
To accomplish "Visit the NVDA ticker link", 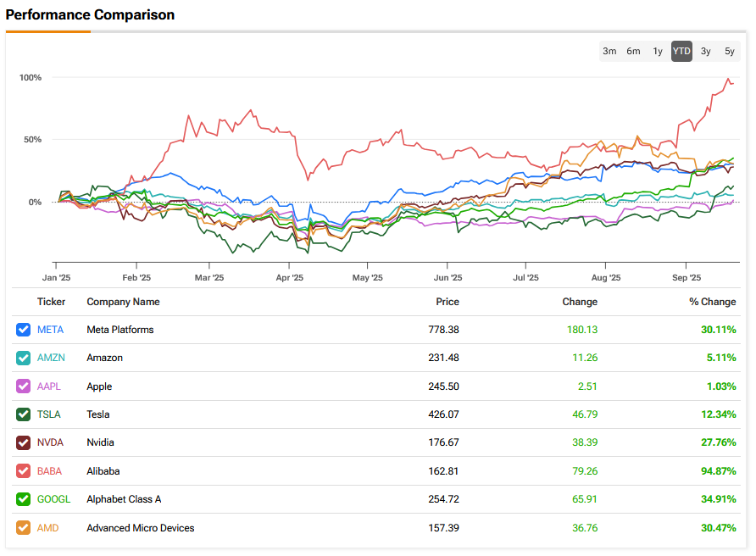I will pos(51,442).
